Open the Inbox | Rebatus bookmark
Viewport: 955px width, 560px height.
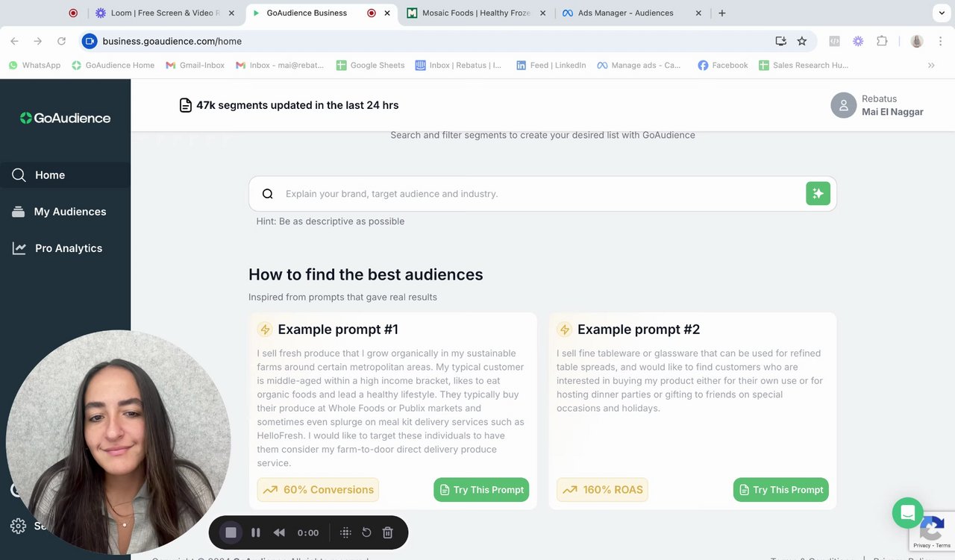[458, 66]
